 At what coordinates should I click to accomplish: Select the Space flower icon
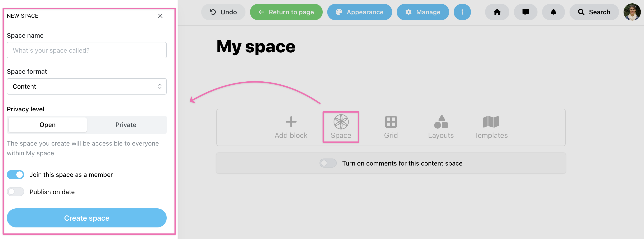point(341,122)
